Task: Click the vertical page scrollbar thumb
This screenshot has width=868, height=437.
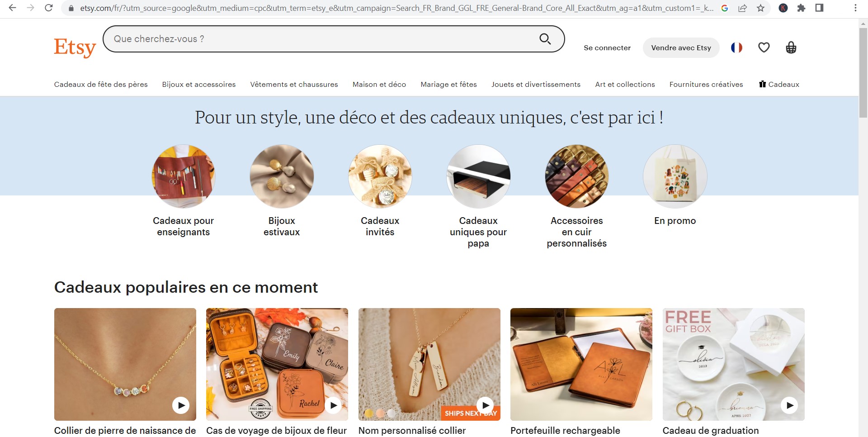Action: pyautogui.click(x=863, y=73)
